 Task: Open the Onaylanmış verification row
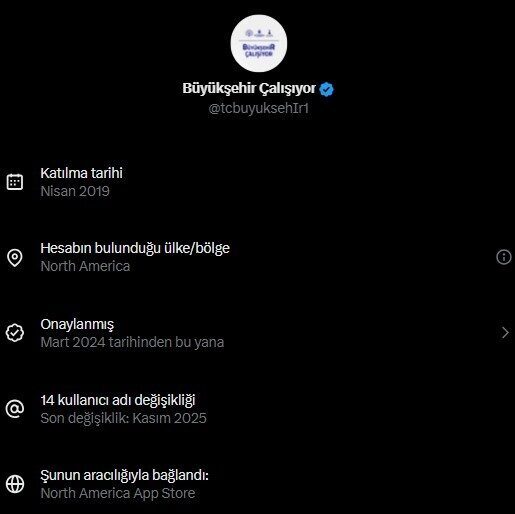(x=257, y=333)
